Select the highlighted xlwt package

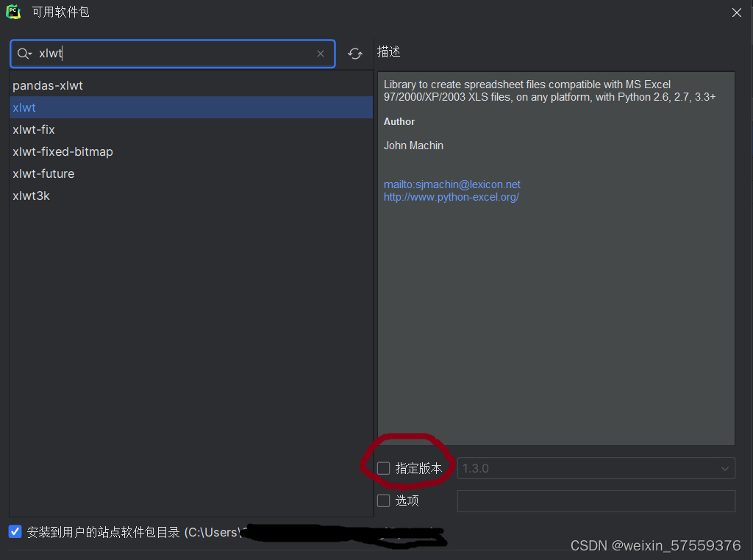pos(24,107)
